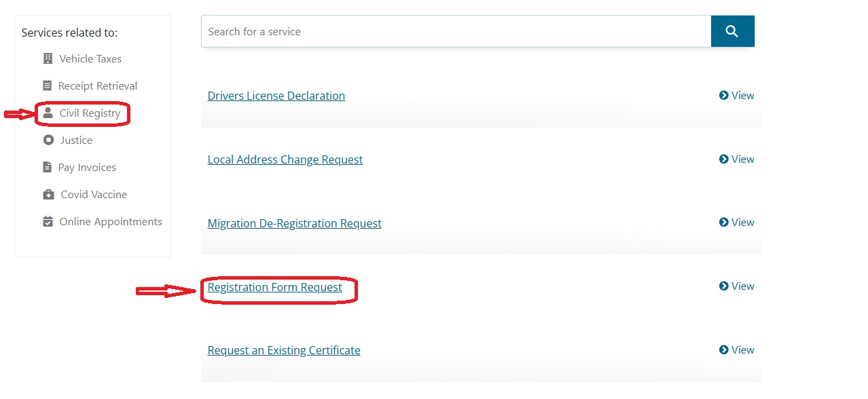This screenshot has width=868, height=399.
Task: Click the magnifying glass search button
Action: [x=731, y=31]
